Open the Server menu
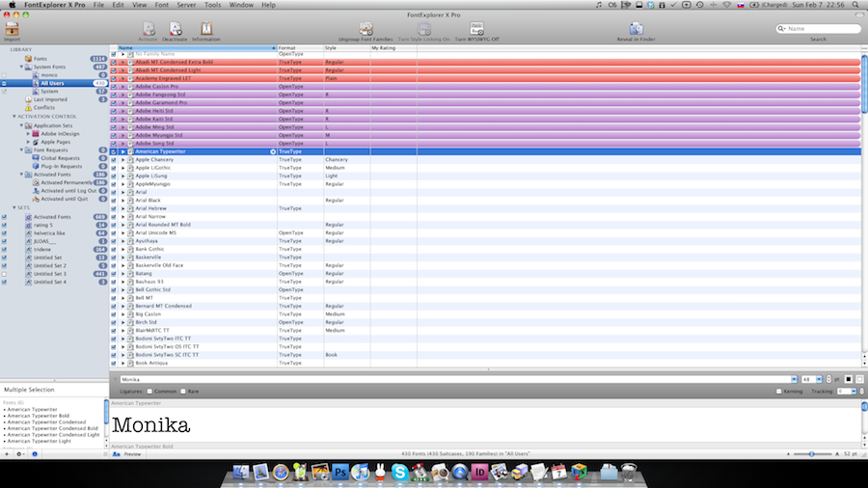868x488 pixels. [x=186, y=5]
